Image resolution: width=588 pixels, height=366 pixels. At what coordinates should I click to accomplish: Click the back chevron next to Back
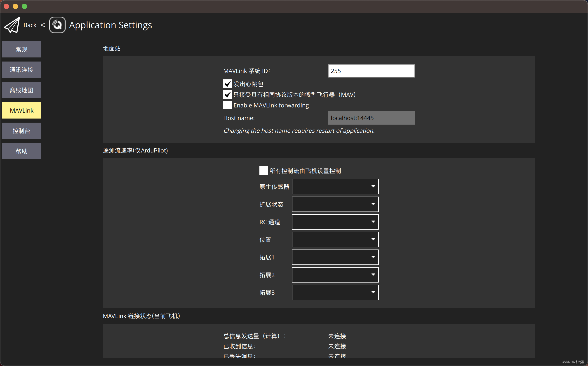point(43,25)
